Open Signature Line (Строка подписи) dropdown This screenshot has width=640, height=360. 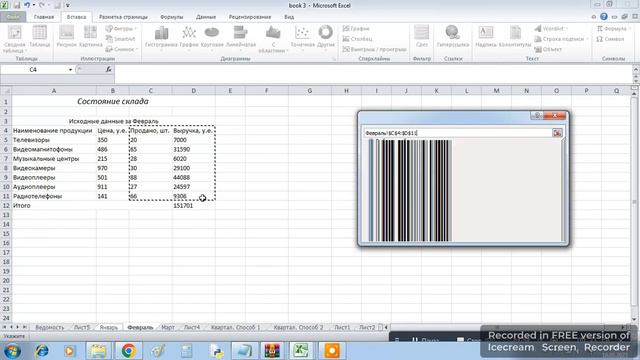[561, 39]
